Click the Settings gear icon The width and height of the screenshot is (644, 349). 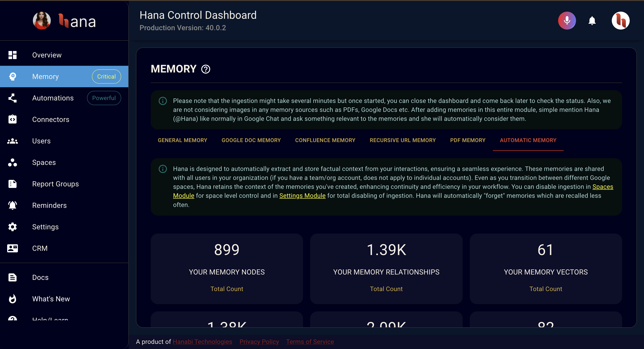pyautogui.click(x=13, y=227)
